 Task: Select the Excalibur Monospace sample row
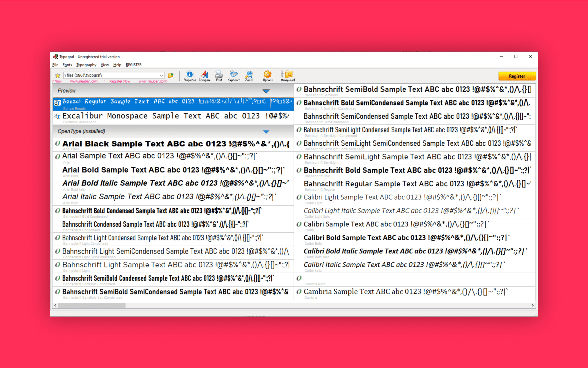pyautogui.click(x=173, y=118)
